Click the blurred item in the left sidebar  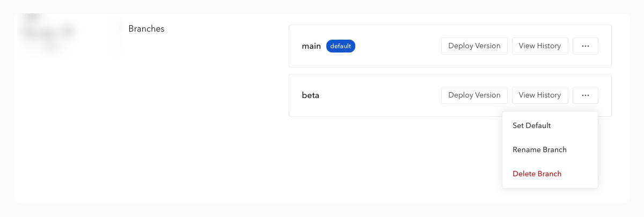(48, 33)
